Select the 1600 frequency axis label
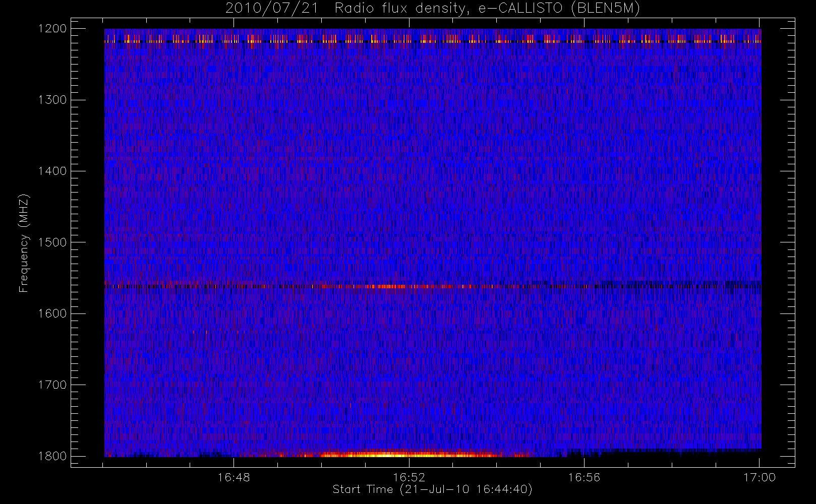 point(53,313)
